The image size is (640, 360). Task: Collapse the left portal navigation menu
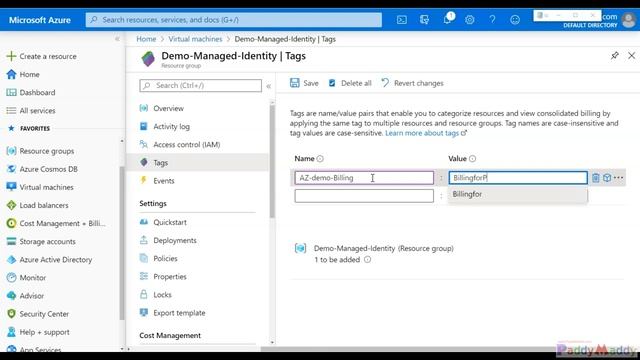tap(118, 39)
